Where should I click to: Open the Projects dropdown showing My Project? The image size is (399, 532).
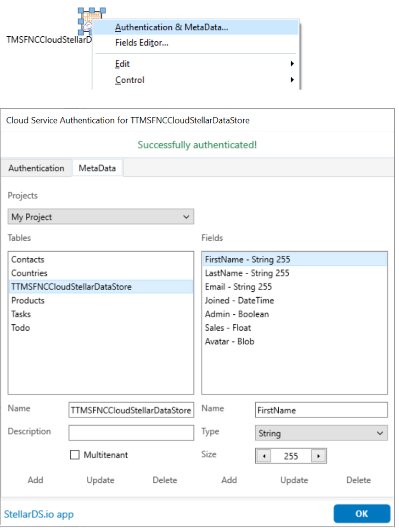click(101, 217)
